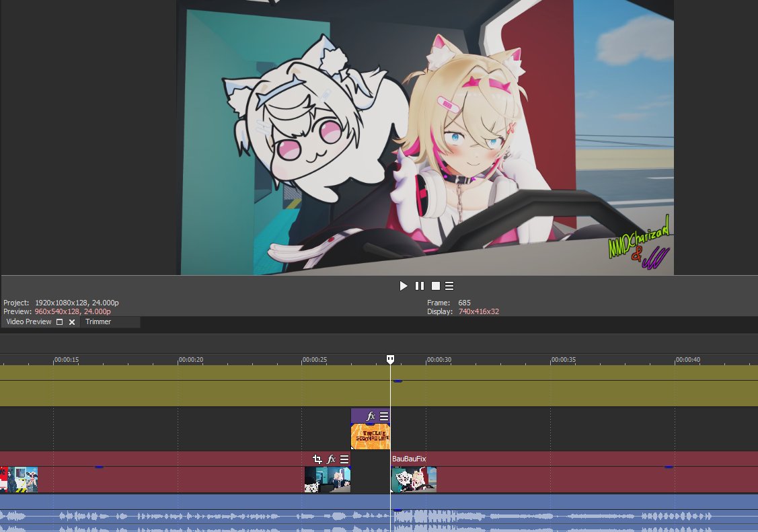Click the 00:00:20 ruler time label
This screenshot has height=532, width=758.
(x=191, y=360)
